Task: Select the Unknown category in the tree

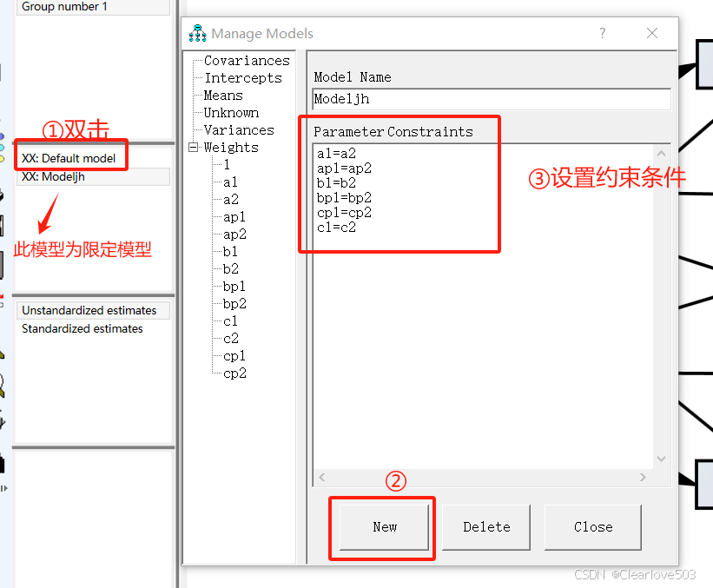Action: click(x=231, y=112)
